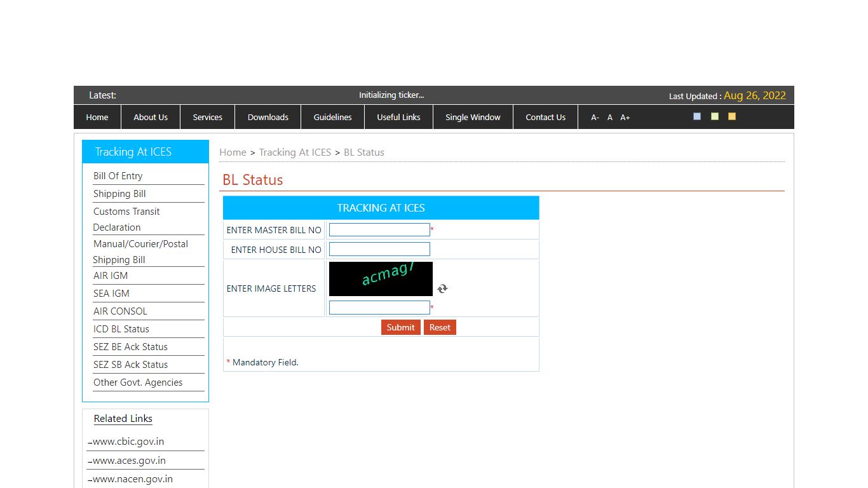Open the Single Window menu

[x=473, y=117]
